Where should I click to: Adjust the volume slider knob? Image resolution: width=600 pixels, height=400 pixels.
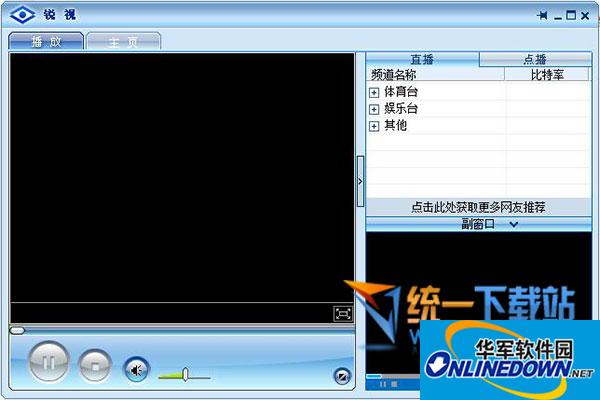(x=186, y=374)
